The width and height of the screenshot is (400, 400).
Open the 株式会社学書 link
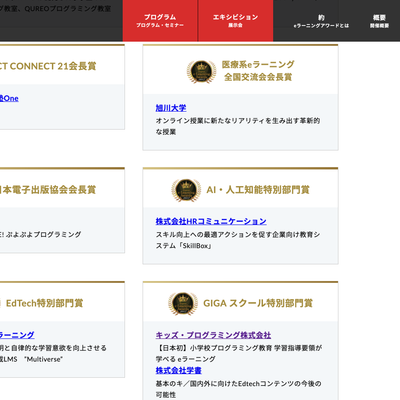point(178,370)
